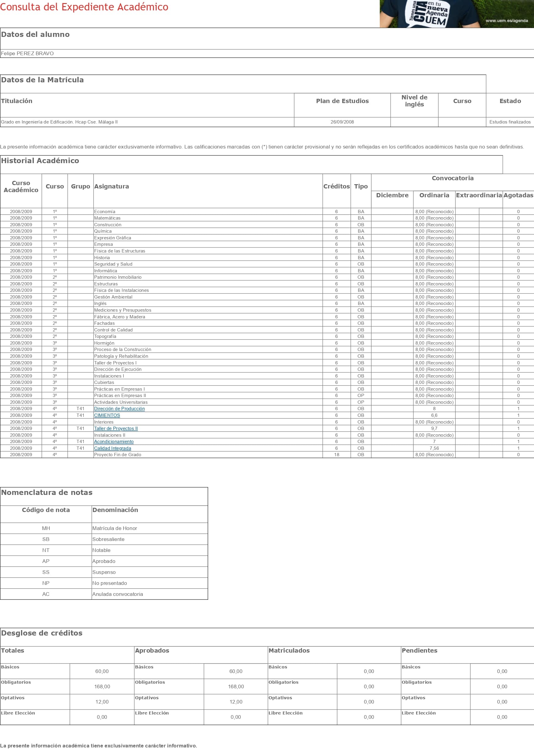Image resolution: width=534 pixels, height=756 pixels.
Task: Click the Matrícula de Honor denomination
Action: coord(115,528)
